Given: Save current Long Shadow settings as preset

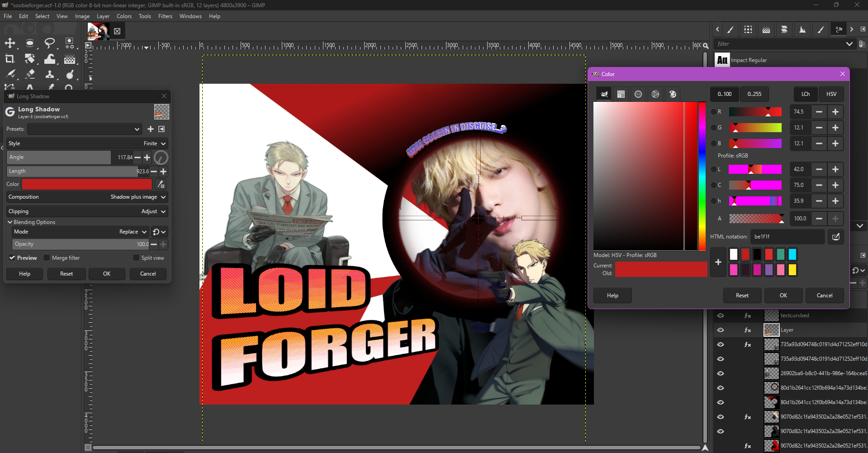Looking at the screenshot, I should coord(151,129).
